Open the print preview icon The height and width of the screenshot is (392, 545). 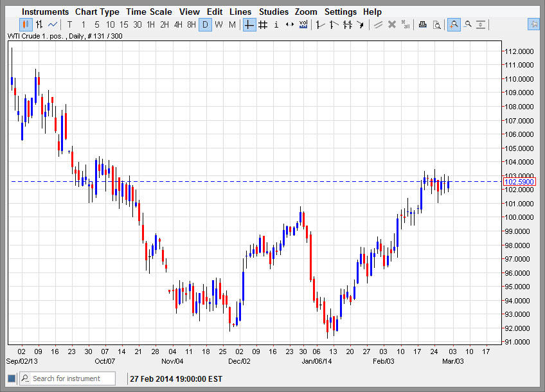[x=436, y=25]
